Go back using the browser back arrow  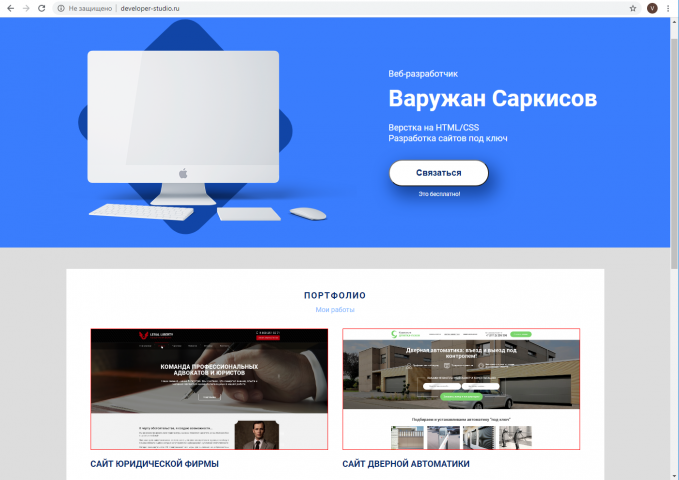click(10, 8)
